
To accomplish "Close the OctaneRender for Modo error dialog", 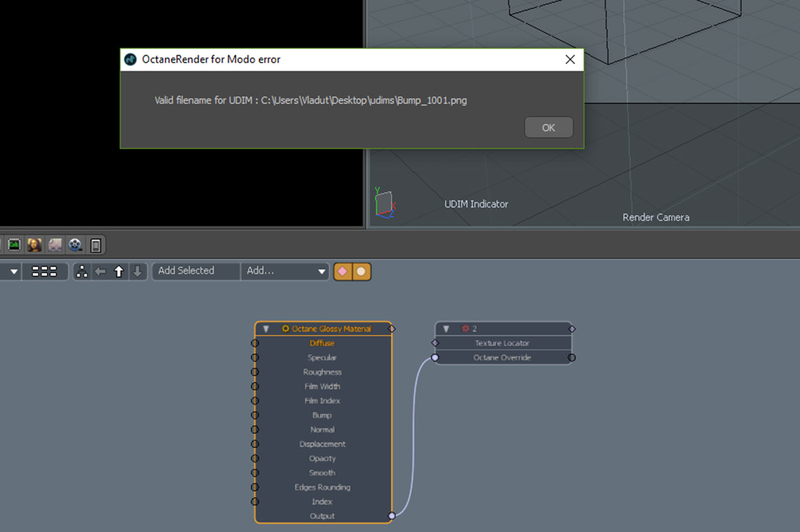I will coord(570,60).
